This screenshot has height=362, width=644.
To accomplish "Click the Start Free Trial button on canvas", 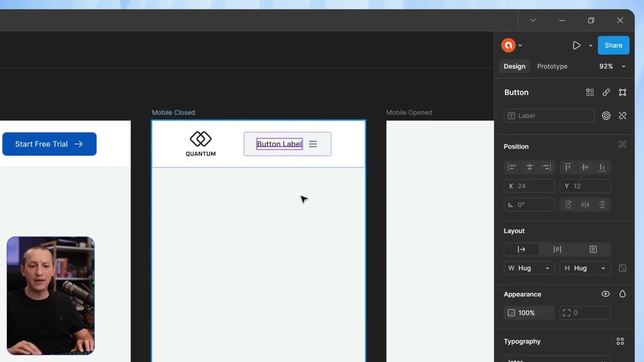I will [49, 144].
